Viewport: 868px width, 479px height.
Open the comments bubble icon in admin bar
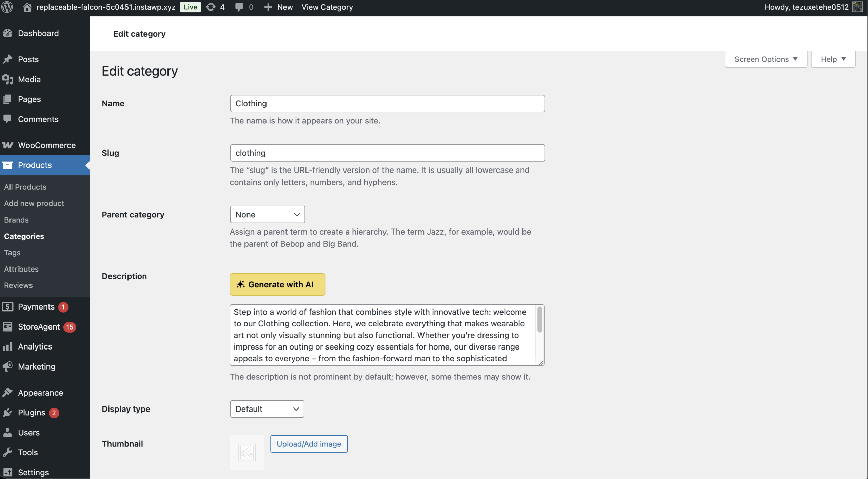click(239, 7)
